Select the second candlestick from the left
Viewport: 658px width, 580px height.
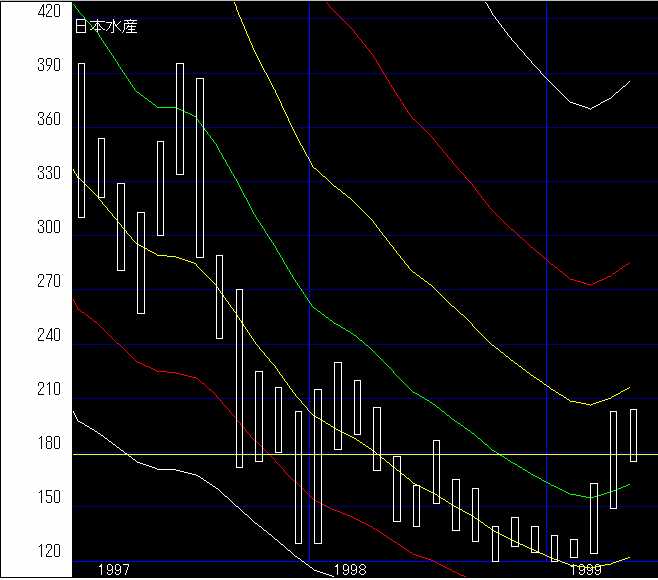click(101, 168)
